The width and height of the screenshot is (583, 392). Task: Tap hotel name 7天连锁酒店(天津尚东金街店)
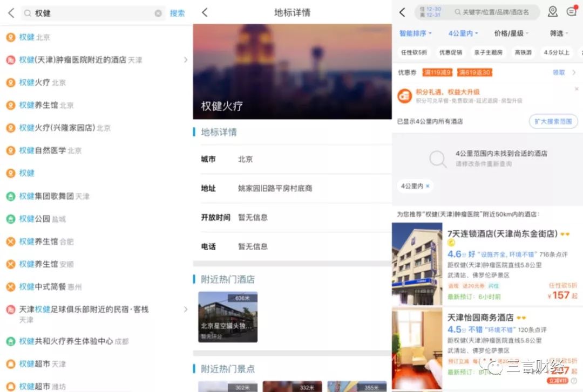point(503,233)
